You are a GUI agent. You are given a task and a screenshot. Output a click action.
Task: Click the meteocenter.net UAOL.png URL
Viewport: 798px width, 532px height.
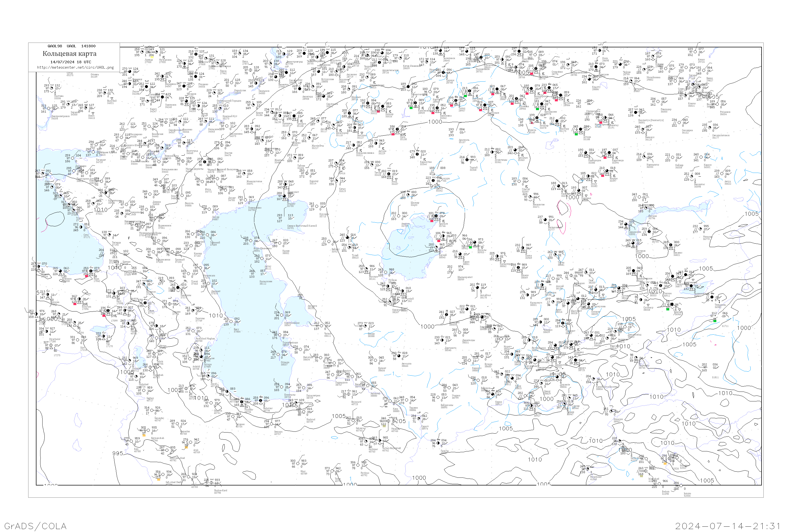tap(75, 68)
